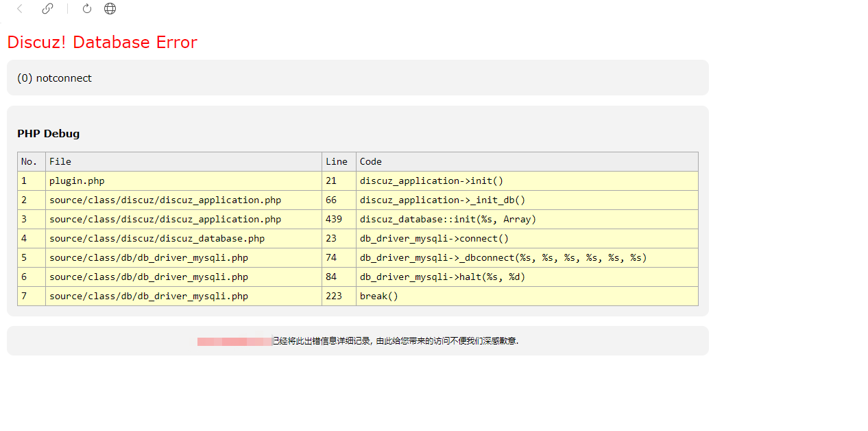Screen dimensions: 868x431
Task: Click the Chinese apology message in footer
Action: pos(395,341)
